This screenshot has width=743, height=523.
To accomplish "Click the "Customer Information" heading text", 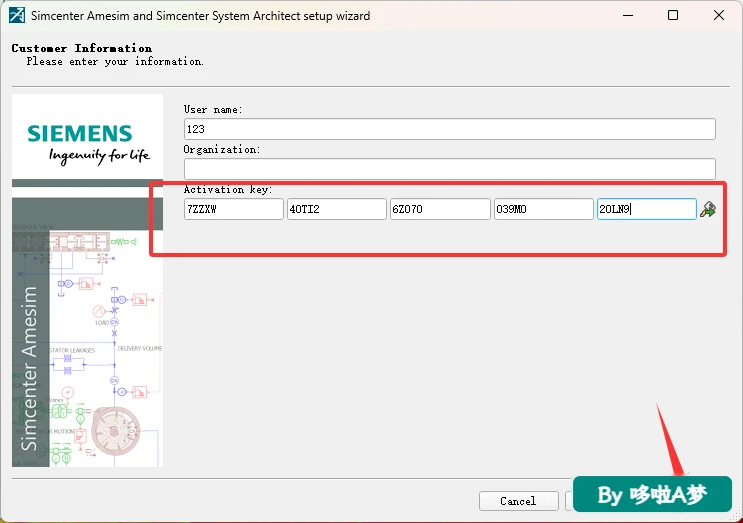I will [82, 48].
